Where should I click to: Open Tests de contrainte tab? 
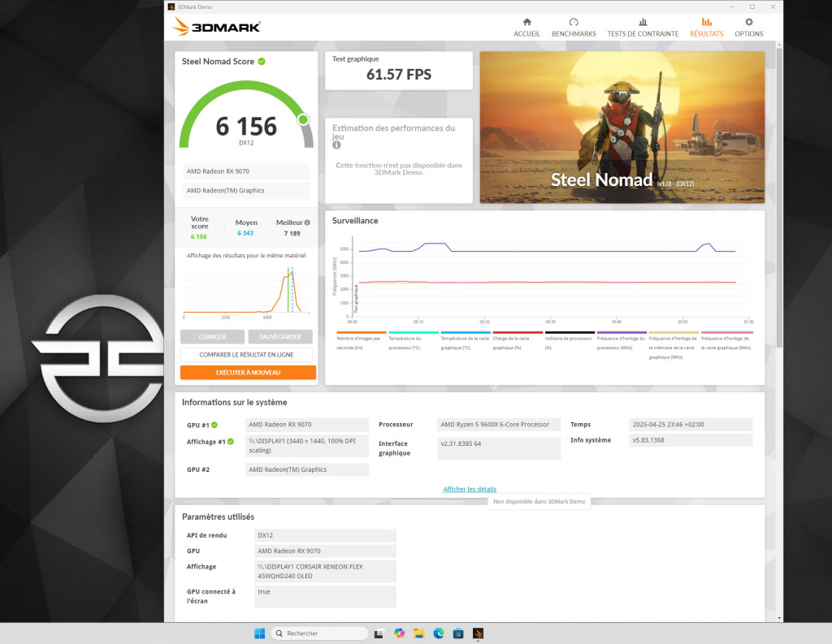643,28
